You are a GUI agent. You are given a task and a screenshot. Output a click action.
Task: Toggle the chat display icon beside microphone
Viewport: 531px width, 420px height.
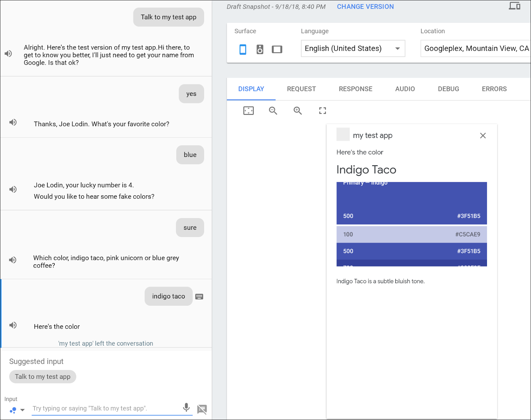point(202,409)
